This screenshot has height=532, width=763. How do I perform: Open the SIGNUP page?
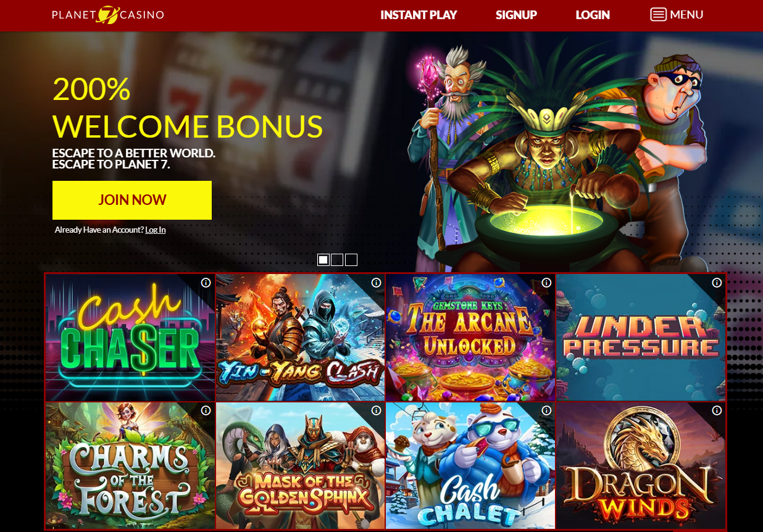(x=516, y=15)
